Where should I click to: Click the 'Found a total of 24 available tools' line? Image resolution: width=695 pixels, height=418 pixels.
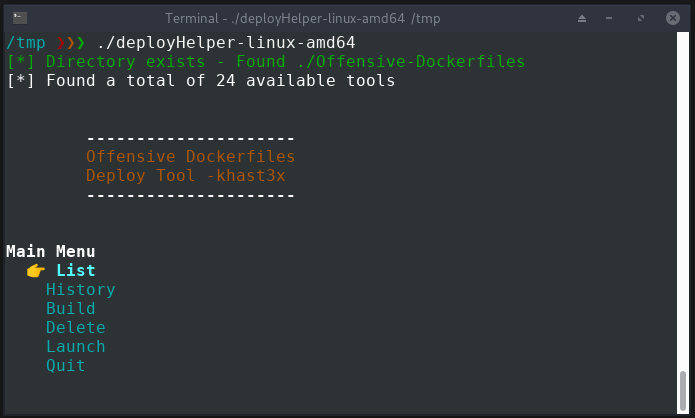[x=221, y=81]
